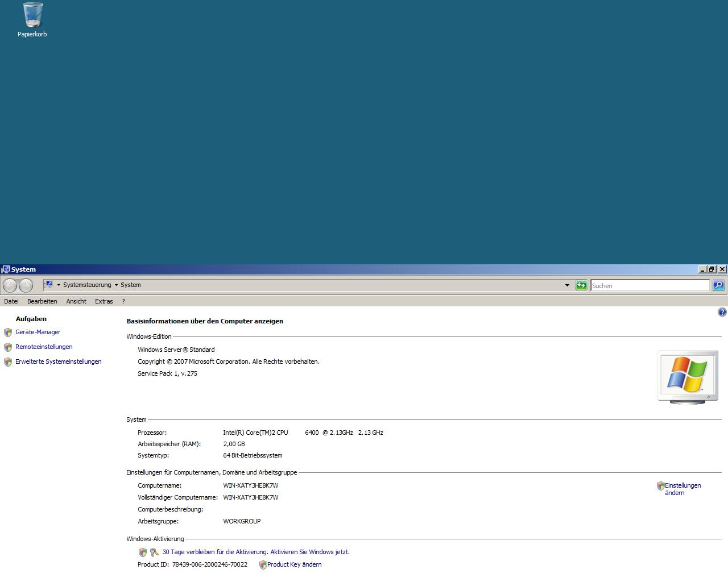Focus the Suchen search field
This screenshot has height=582, width=728.
point(650,286)
